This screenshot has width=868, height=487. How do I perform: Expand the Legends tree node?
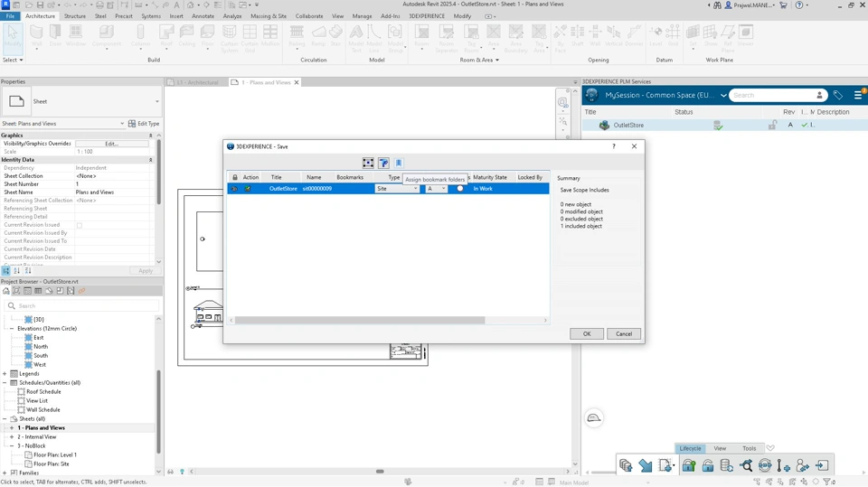pos(5,374)
